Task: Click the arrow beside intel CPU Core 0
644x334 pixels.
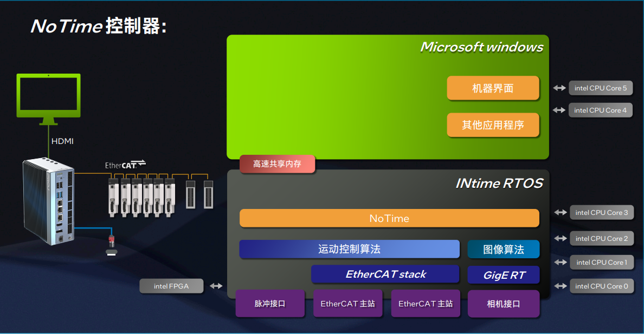Action: [x=560, y=286]
